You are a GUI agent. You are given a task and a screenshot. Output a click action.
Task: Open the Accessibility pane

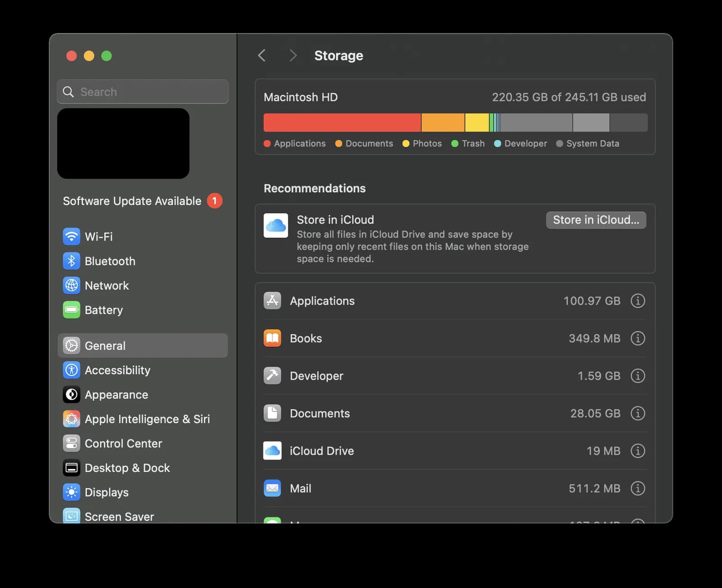coord(143,370)
